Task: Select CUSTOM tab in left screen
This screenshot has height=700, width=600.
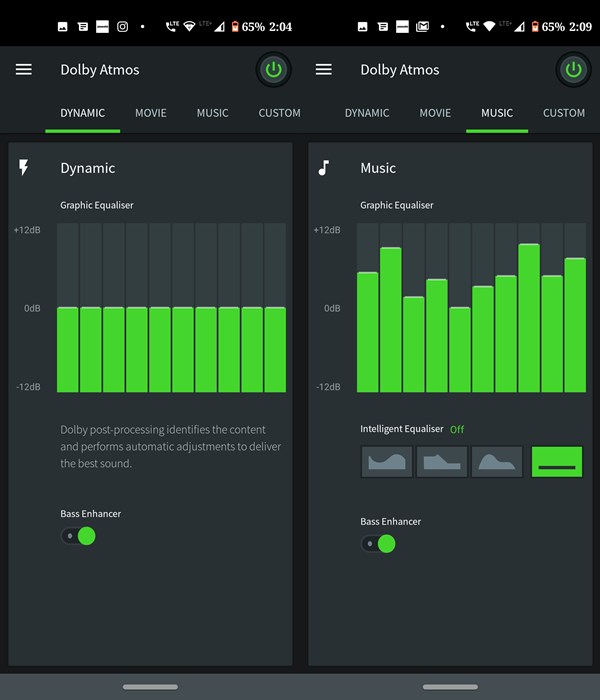Action: click(x=279, y=113)
